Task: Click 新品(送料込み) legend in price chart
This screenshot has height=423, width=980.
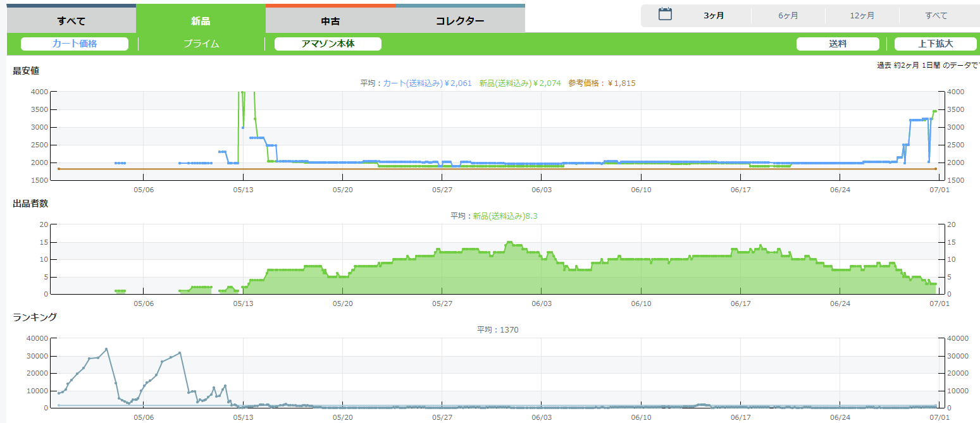Action: 520,83
